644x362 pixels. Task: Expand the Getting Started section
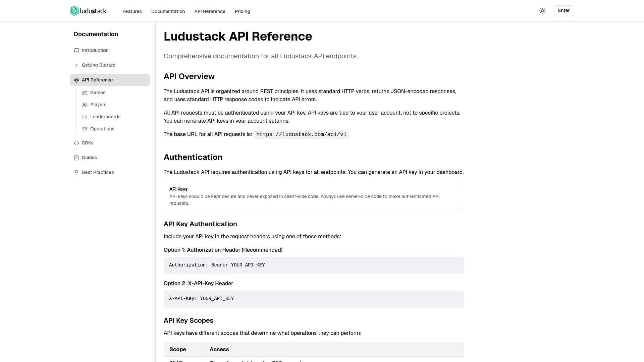(x=99, y=65)
